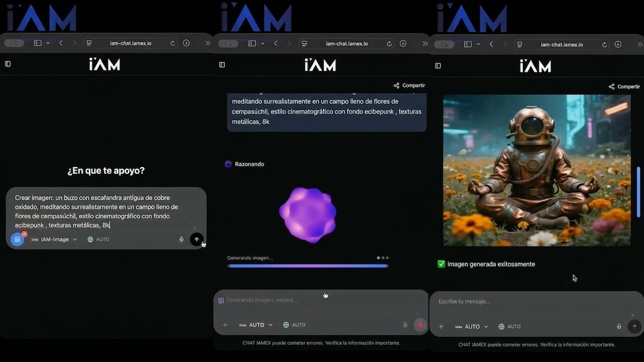Open browser downloads in the generated diver image window

click(x=618, y=44)
